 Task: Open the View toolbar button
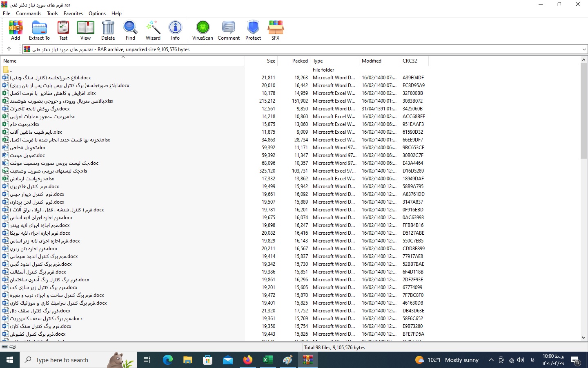[x=85, y=30]
